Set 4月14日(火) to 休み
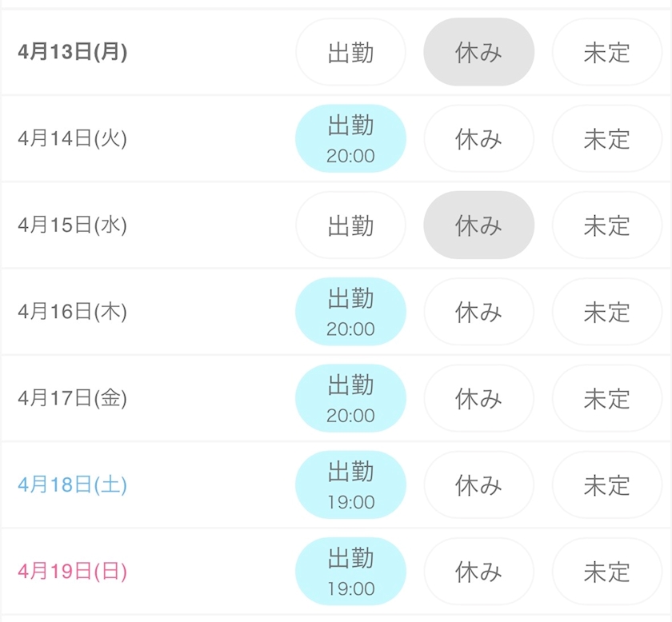Screen dimensions: 672x622 (x=478, y=139)
